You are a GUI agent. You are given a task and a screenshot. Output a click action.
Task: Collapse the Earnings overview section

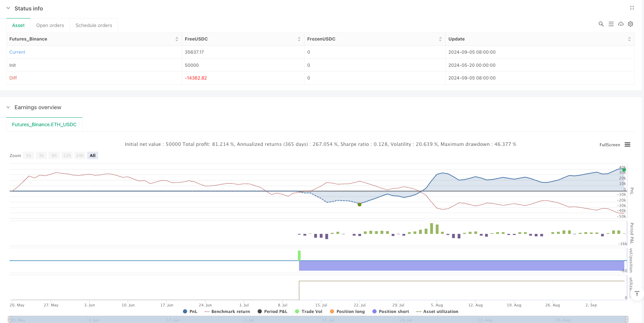click(x=8, y=107)
